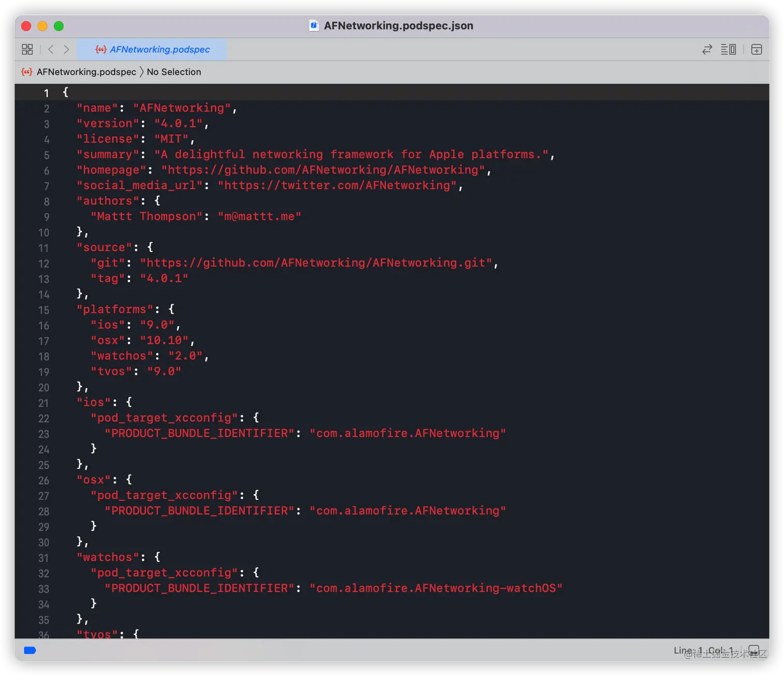Click the "platforms" key

[x=115, y=309]
